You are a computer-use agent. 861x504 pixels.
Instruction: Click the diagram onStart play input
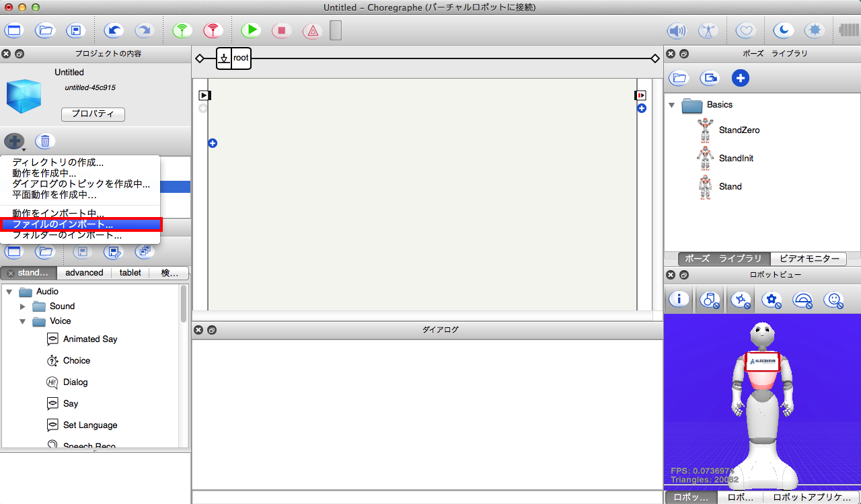[204, 95]
